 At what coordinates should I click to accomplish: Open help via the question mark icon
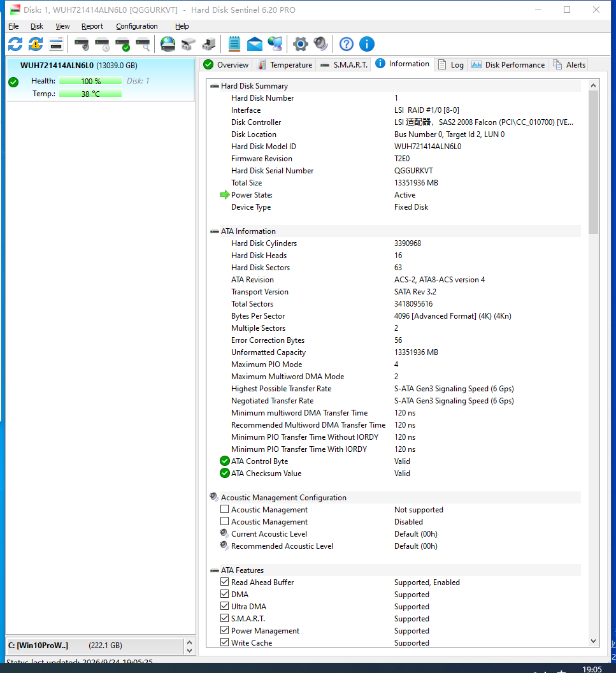[347, 44]
